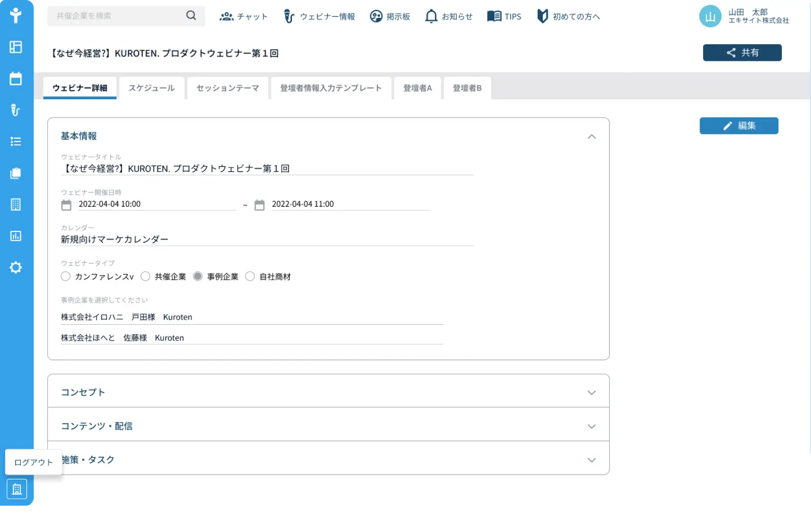The width and height of the screenshot is (811, 532).
Task: Open the dashboard layout icon in sidebar
Action: [x=16, y=47]
